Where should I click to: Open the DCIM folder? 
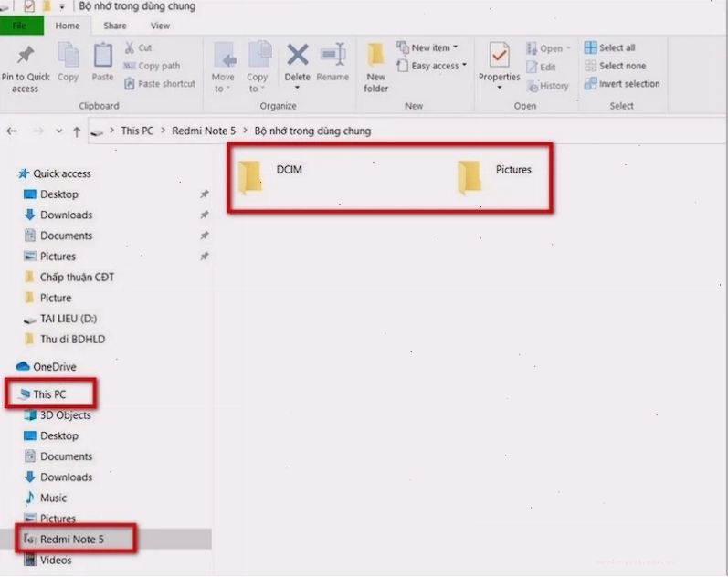[x=269, y=176]
